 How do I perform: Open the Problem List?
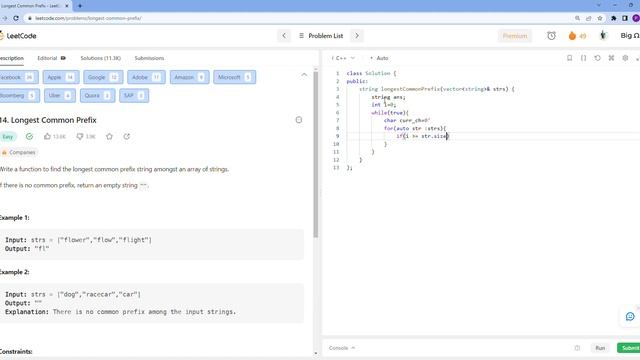(x=321, y=36)
